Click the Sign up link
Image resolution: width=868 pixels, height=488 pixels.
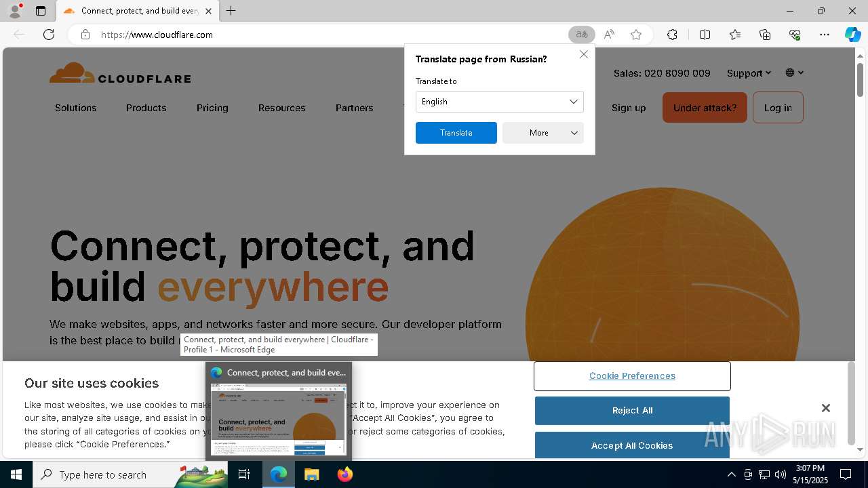click(x=629, y=108)
